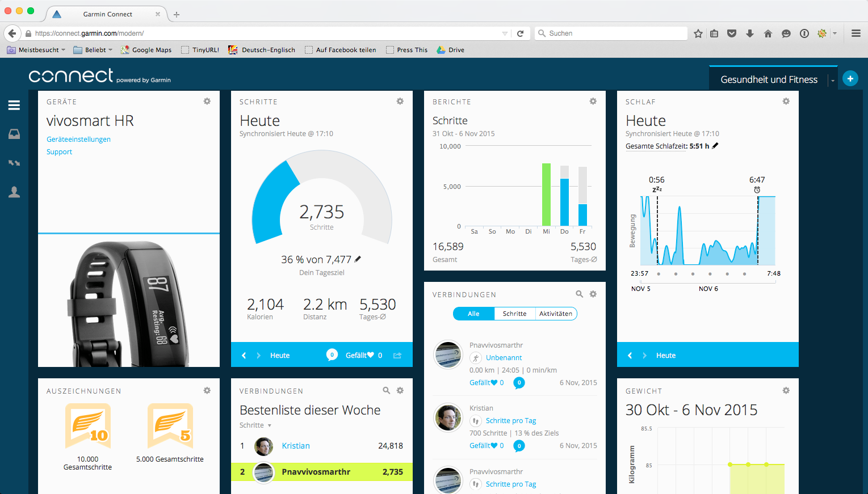Search connections in Bestenliste card
This screenshot has width=868, height=494.
(386, 391)
